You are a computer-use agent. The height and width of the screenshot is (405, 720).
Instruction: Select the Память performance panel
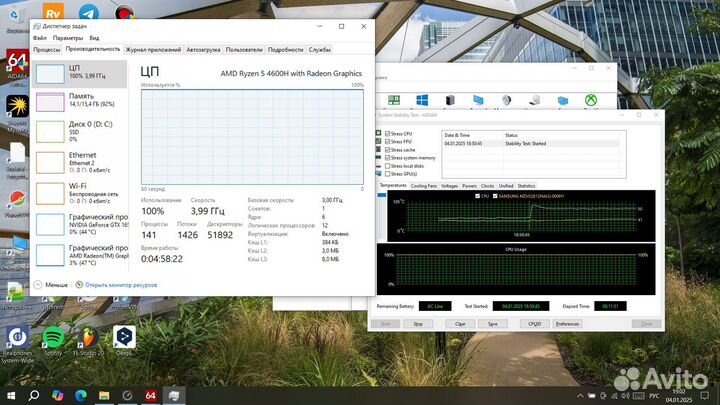(80, 102)
